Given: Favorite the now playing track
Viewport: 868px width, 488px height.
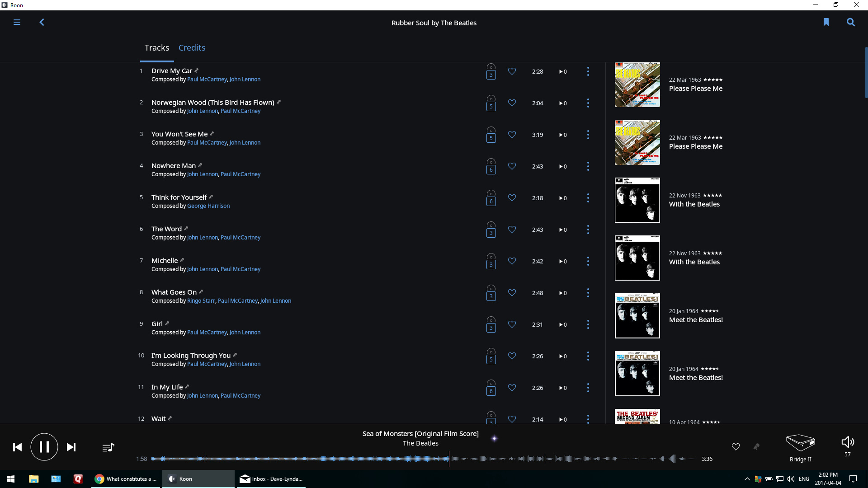Looking at the screenshot, I should point(736,447).
